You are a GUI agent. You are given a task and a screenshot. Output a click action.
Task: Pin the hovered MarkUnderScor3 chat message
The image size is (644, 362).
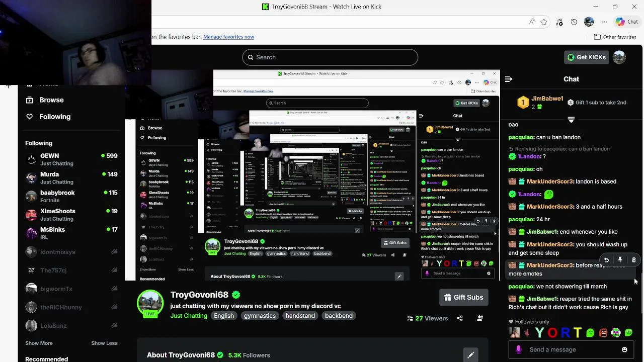coord(620,260)
